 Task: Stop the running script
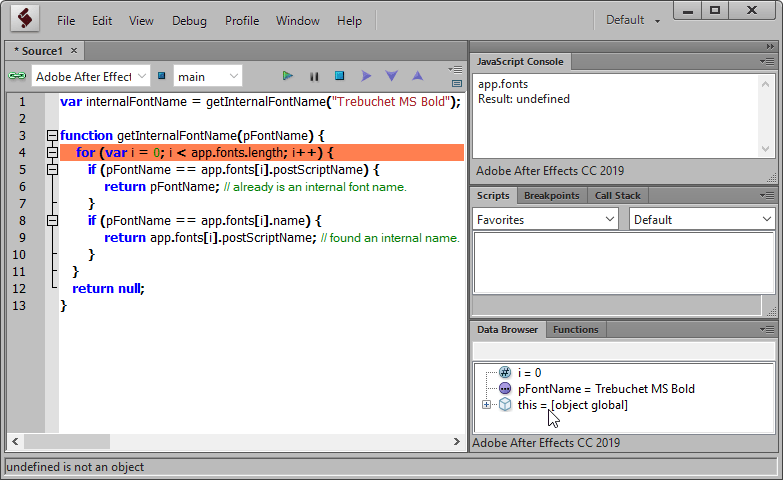(x=340, y=76)
